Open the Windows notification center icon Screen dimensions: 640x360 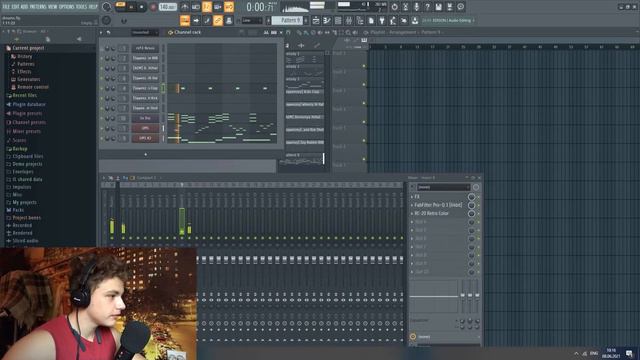[629, 353]
